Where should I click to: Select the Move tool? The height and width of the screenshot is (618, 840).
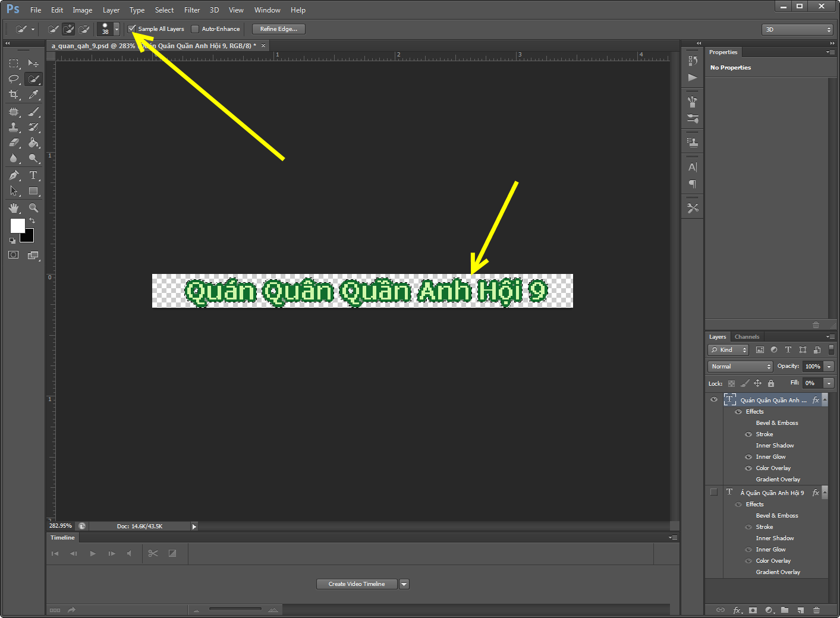pyautogui.click(x=34, y=63)
